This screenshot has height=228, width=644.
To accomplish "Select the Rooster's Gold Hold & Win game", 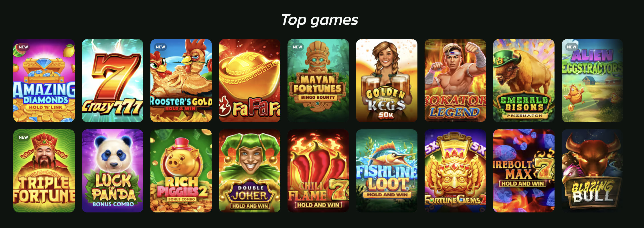I will coord(181,81).
